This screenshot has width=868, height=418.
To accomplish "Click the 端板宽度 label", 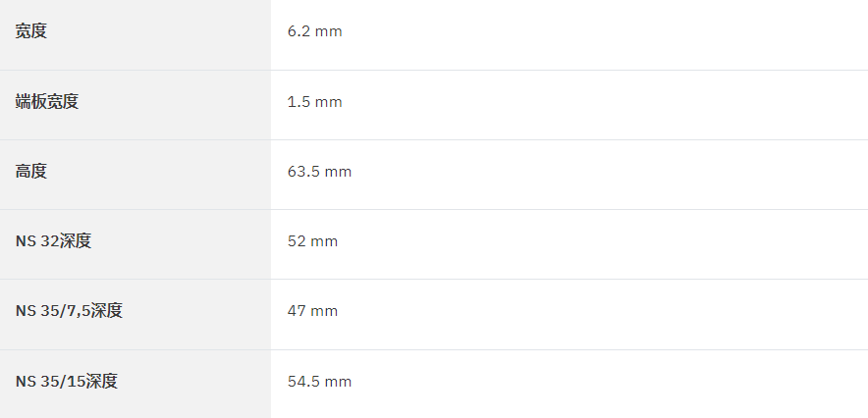I will (x=47, y=102).
